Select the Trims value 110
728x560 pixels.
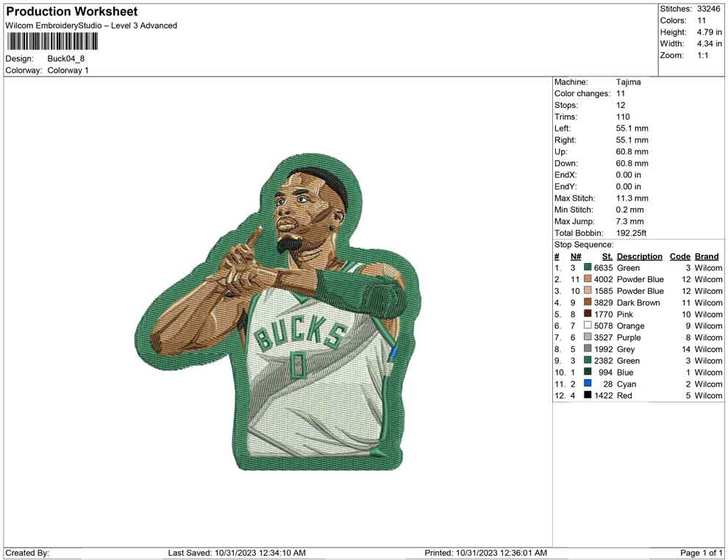[x=623, y=117]
